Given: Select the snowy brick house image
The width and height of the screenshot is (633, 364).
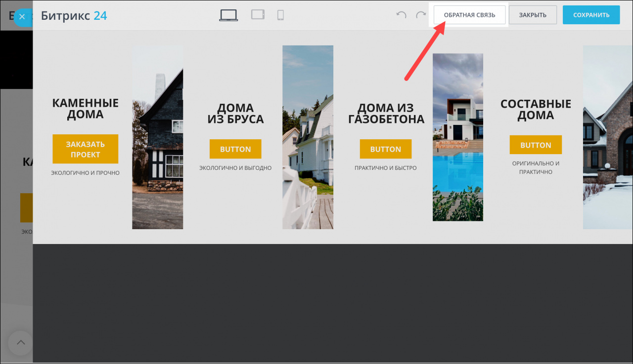Looking at the screenshot, I should (608, 137).
